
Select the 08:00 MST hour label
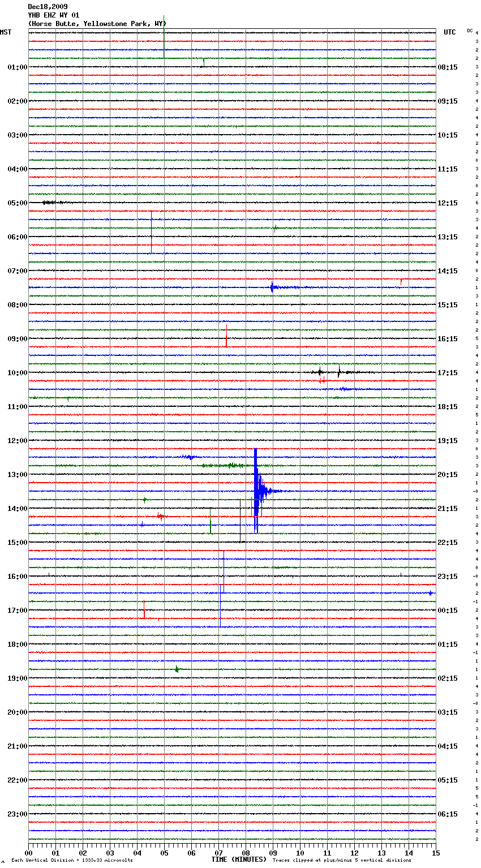17,305
